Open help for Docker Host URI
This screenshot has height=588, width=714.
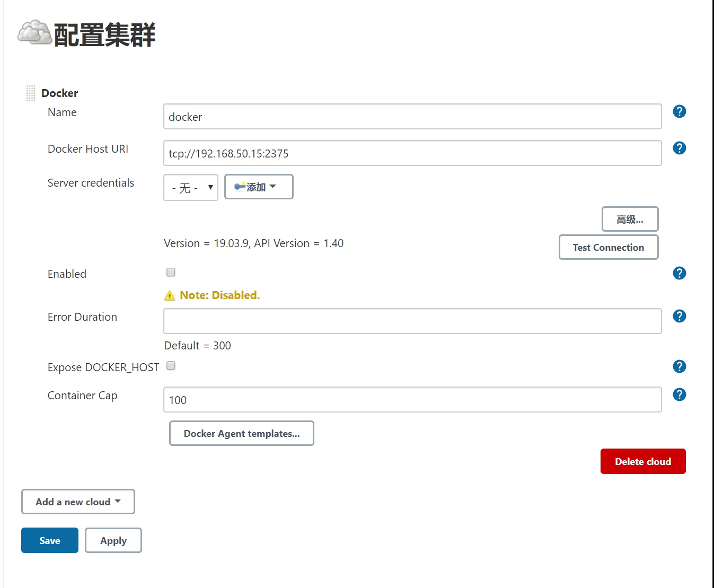679,148
